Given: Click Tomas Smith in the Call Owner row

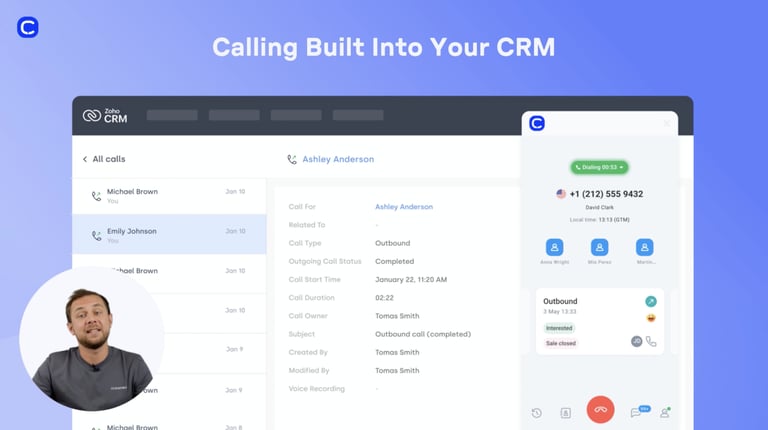Looking at the screenshot, I should click(397, 316).
